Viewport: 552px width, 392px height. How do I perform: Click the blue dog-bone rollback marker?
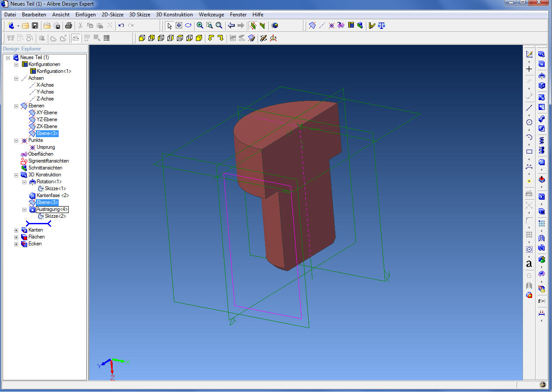click(x=38, y=223)
